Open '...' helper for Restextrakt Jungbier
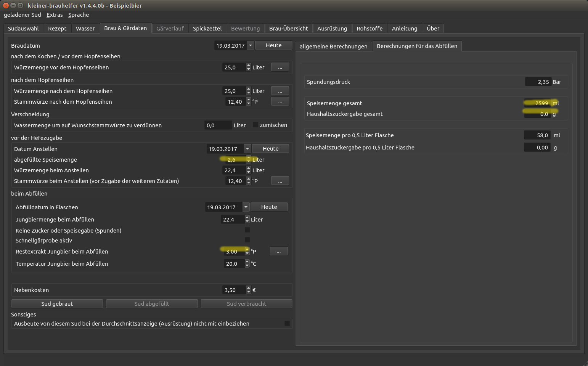Image resolution: width=588 pixels, height=366 pixels. click(x=278, y=252)
